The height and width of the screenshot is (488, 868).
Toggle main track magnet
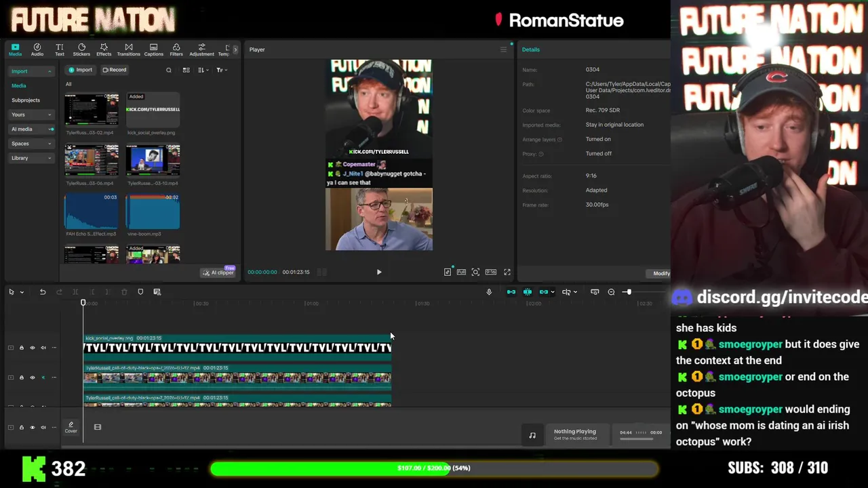[x=511, y=292]
